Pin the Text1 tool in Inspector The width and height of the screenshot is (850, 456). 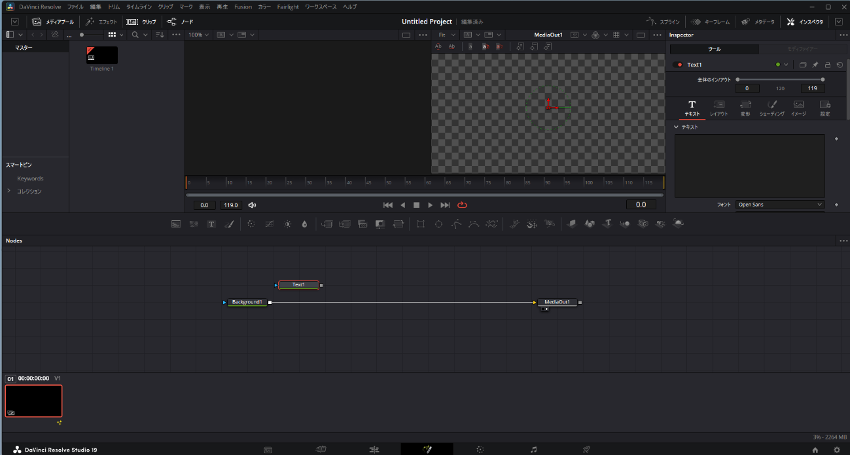(815, 65)
